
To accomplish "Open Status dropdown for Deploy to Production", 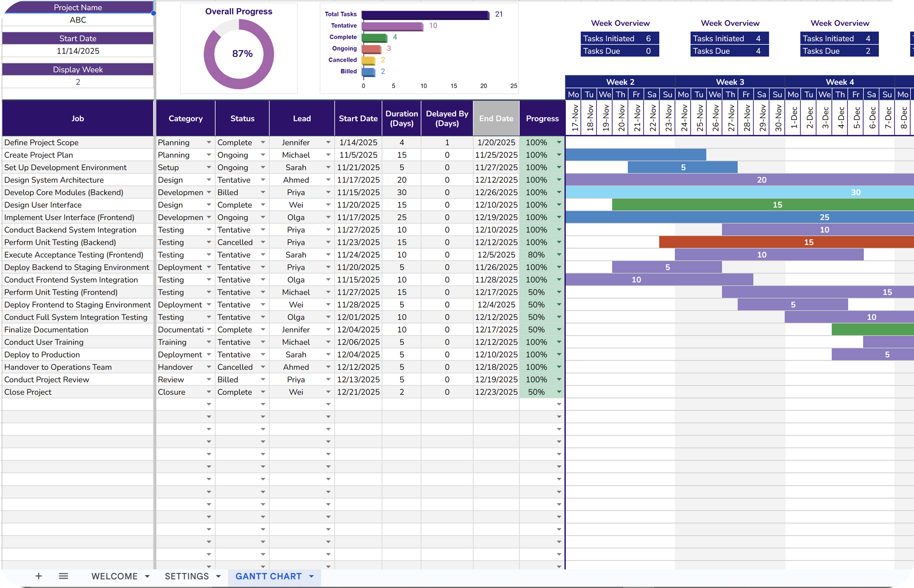I will pyautogui.click(x=263, y=354).
